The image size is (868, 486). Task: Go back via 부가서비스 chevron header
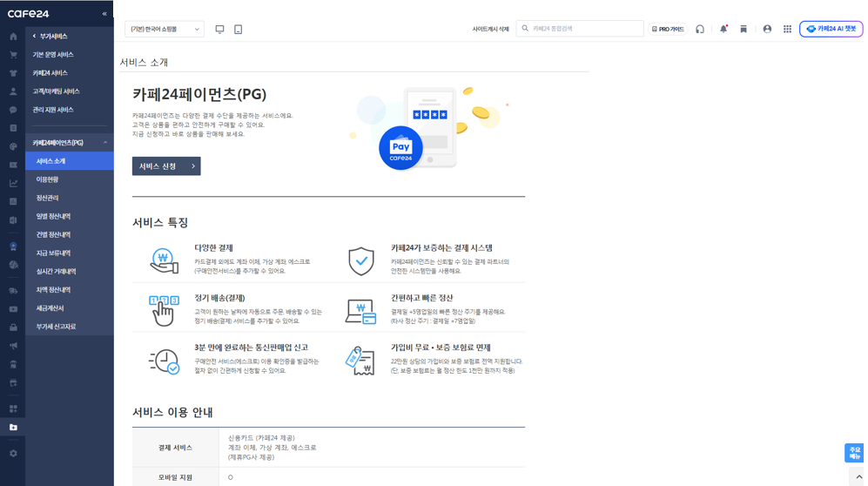tap(50, 36)
